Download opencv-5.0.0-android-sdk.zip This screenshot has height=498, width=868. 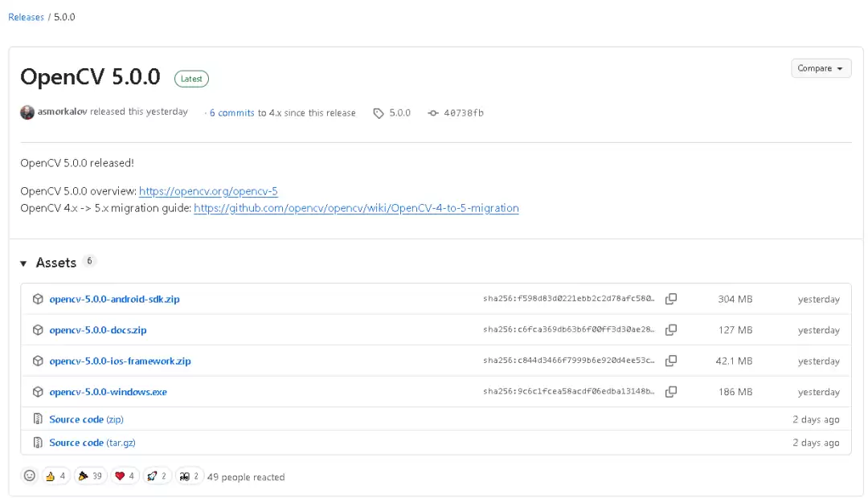point(115,299)
